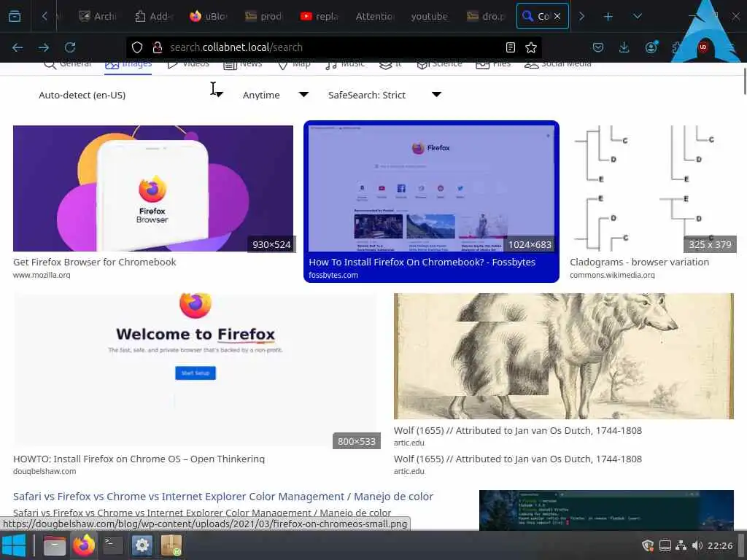The width and height of the screenshot is (747, 560).
Task: Go forward to the next page
Action: coord(44,47)
